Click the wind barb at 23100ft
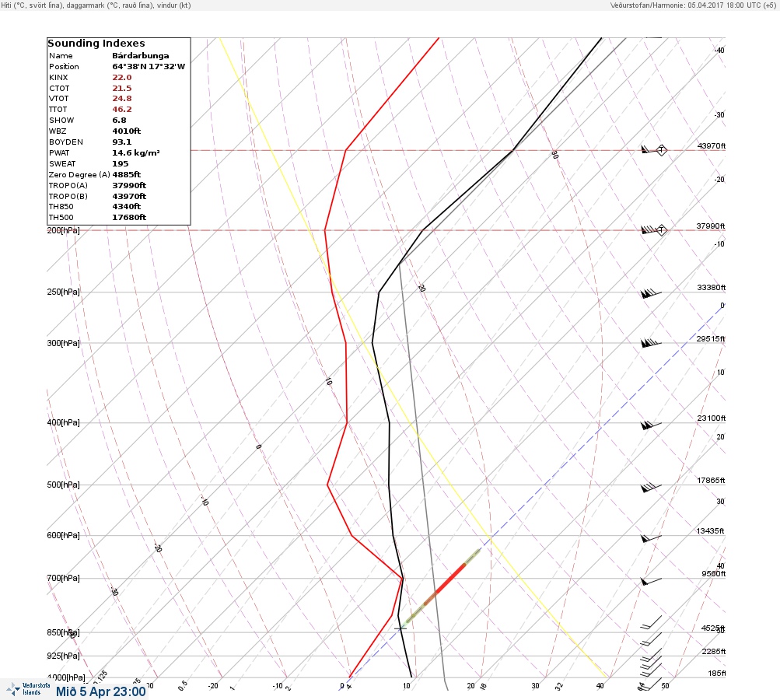This screenshot has width=780, height=700. [651, 425]
